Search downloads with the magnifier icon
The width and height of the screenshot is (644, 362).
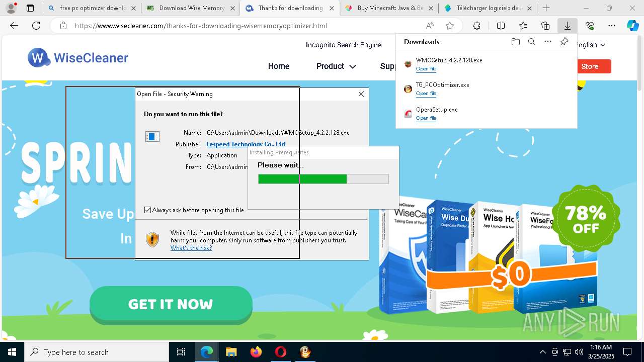[532, 42]
